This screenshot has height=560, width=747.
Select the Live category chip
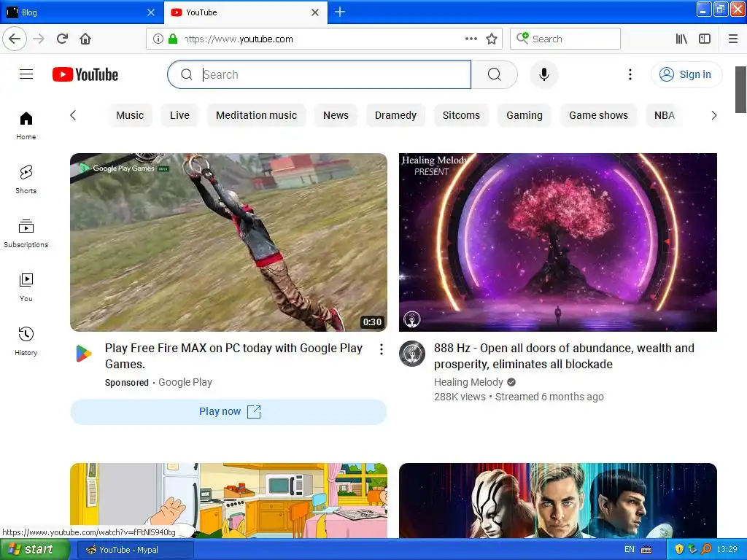coord(179,115)
